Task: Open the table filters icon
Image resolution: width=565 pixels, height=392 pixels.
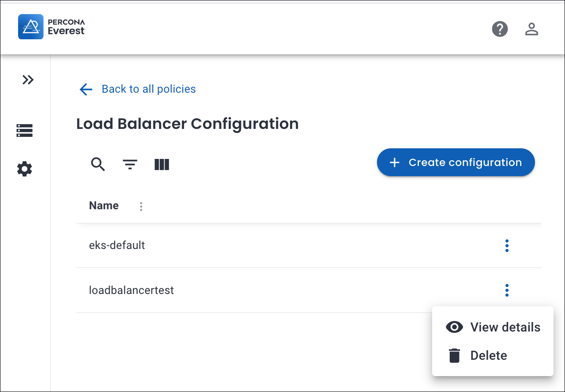Action: (x=130, y=165)
